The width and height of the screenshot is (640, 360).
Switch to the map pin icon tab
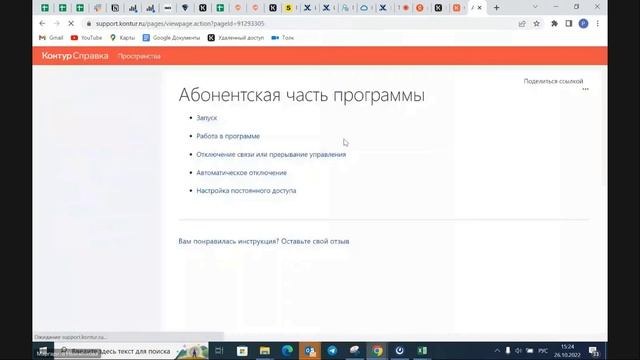(185, 8)
